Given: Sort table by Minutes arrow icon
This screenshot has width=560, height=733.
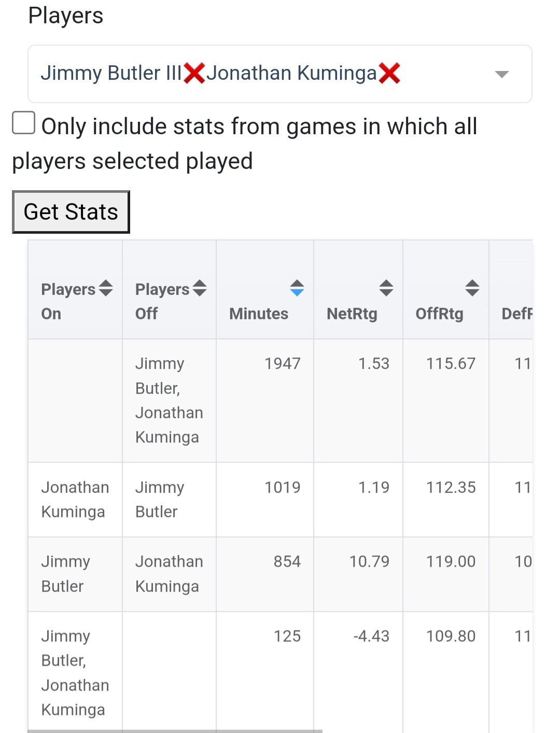Looking at the screenshot, I should [297, 288].
